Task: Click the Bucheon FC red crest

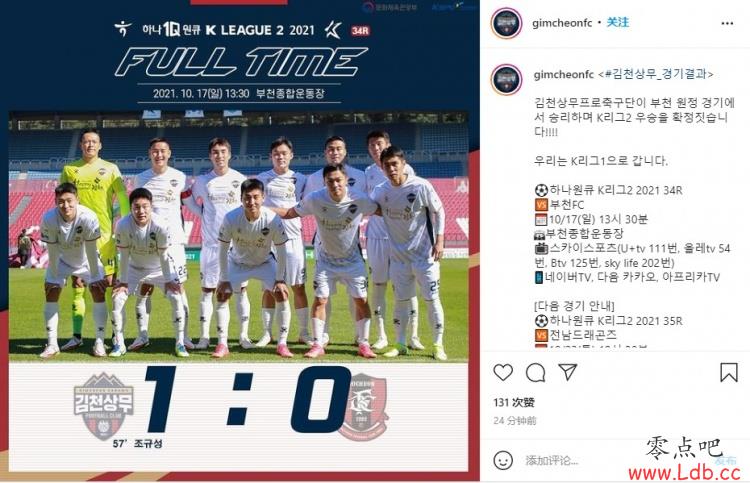Action: click(x=363, y=406)
